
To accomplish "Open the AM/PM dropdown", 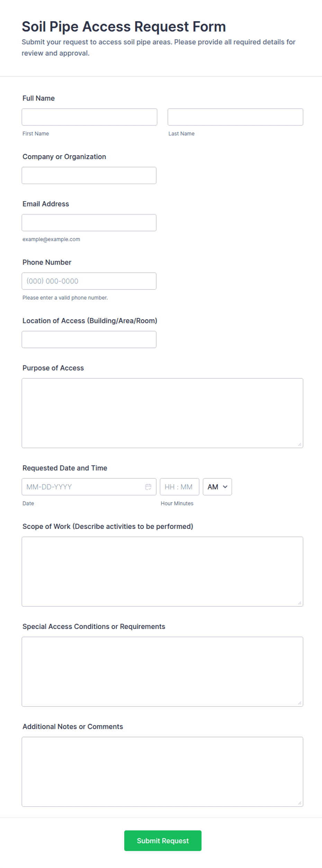I will (217, 487).
